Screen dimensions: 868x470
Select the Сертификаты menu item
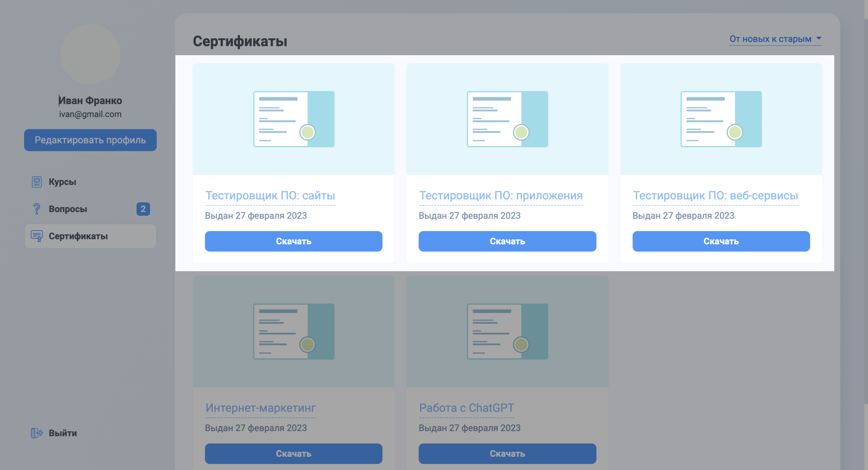(78, 236)
